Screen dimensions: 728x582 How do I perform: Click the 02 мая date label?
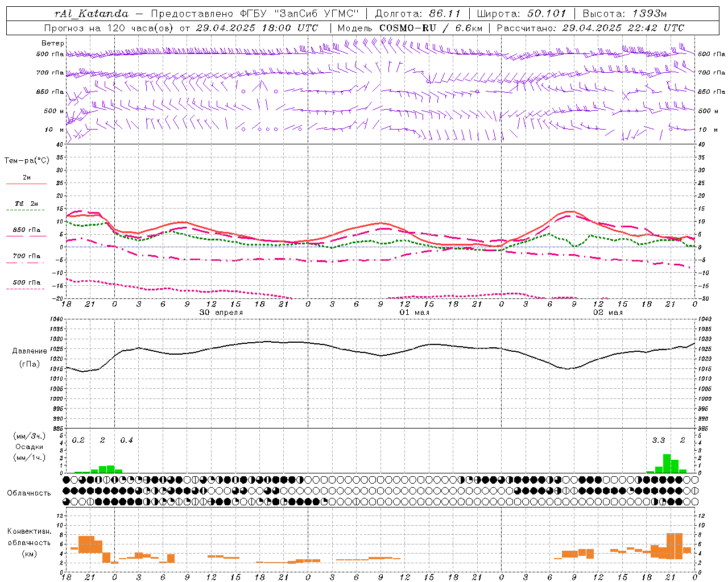click(608, 313)
